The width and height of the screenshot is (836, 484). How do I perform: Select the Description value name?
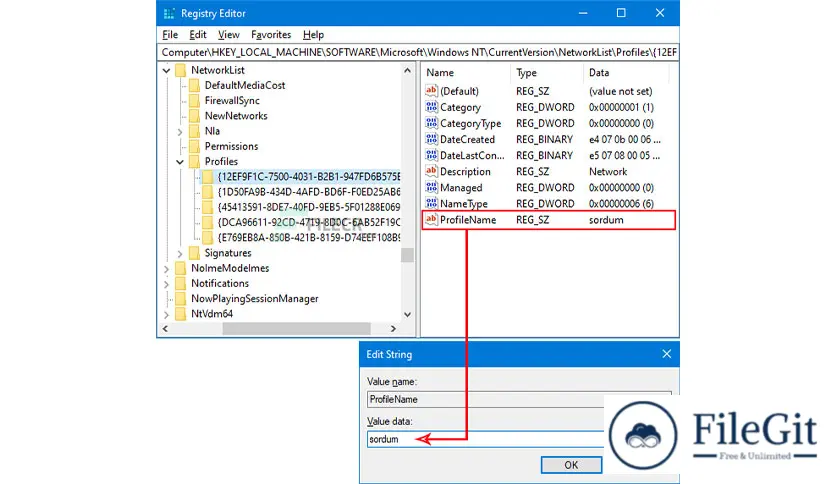pos(465,172)
